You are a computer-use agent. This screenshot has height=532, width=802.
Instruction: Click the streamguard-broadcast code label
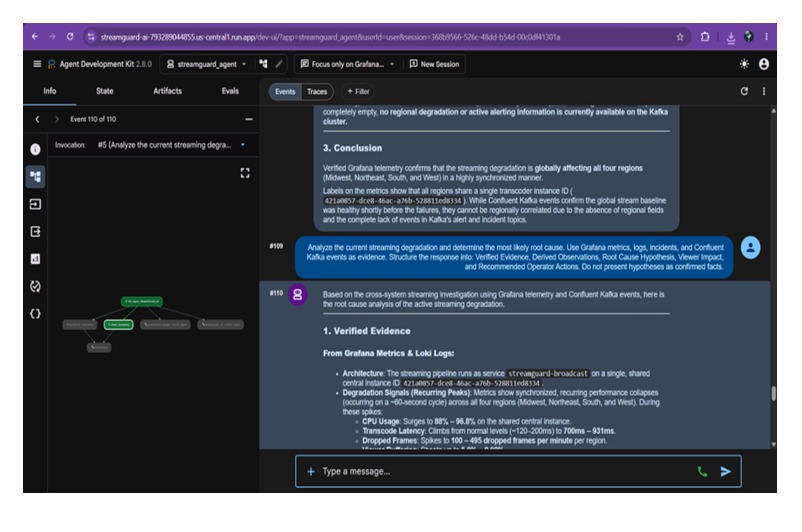(x=548, y=373)
